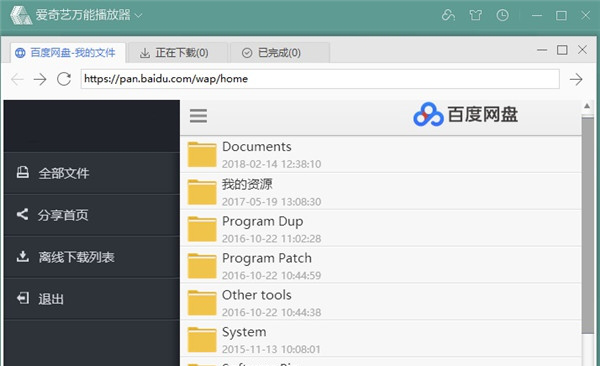
Task: Click the exit icon beside 退出
Action: 23,298
